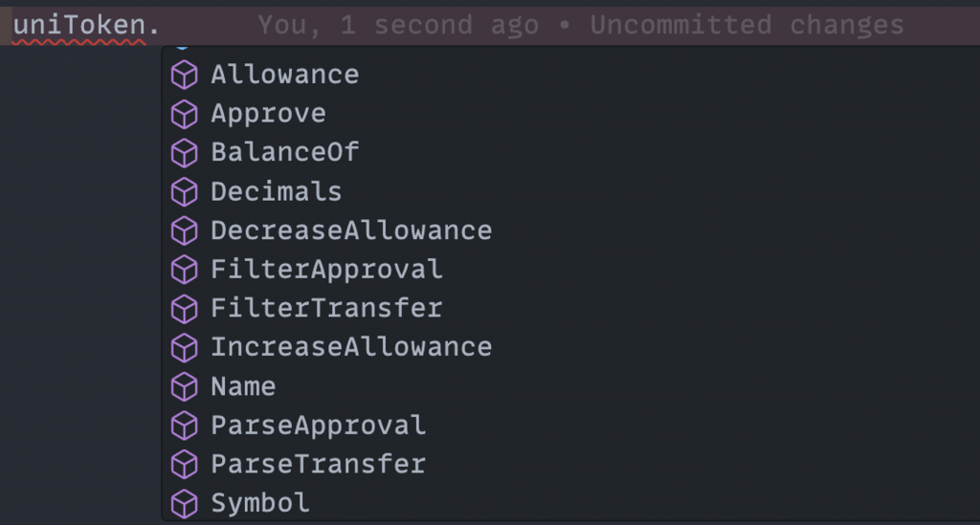Pick the BalanceOf suggestion
Image resolution: width=980 pixels, height=525 pixels.
(570, 153)
